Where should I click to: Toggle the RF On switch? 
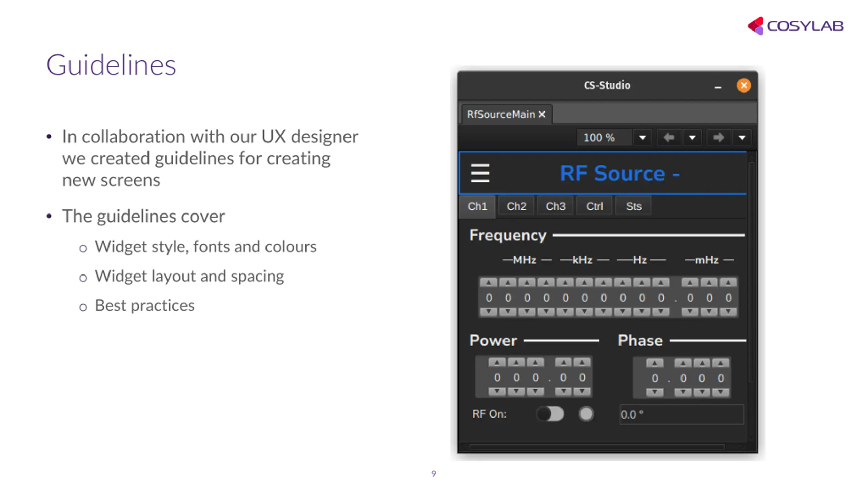tap(550, 414)
